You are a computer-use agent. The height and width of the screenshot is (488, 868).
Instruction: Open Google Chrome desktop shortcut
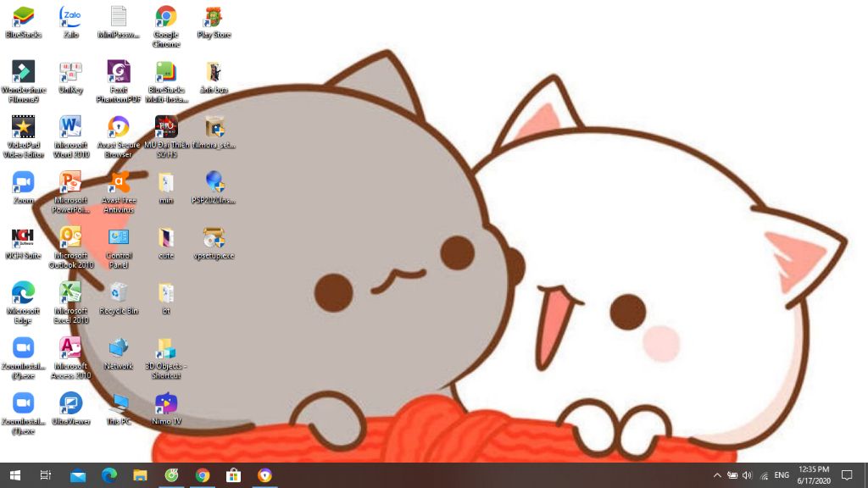(166, 26)
